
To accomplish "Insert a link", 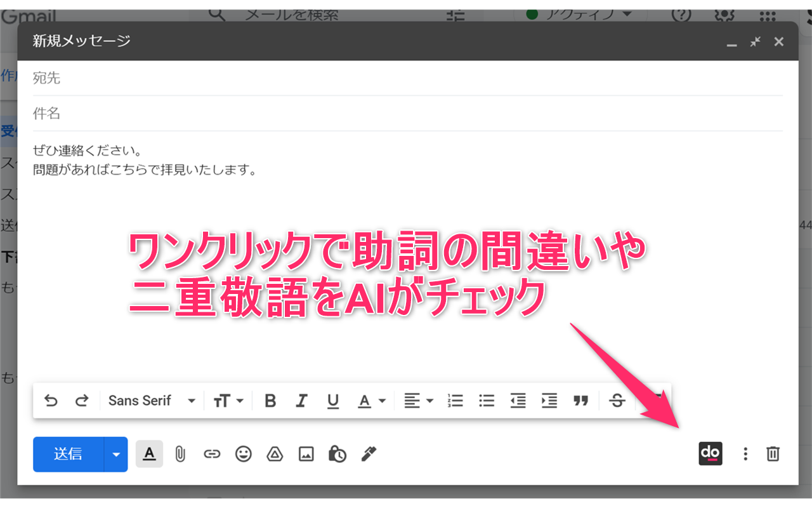I will [212, 454].
